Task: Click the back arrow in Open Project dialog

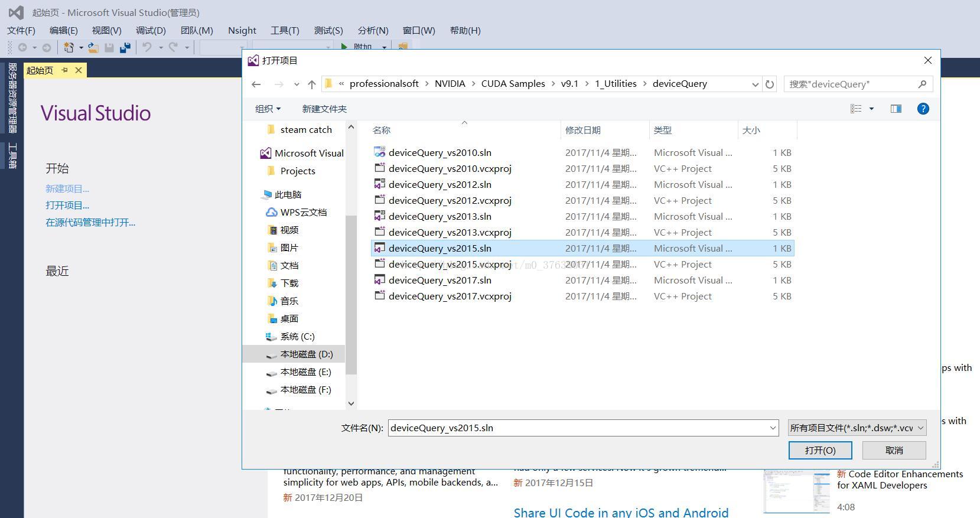Action: coord(256,84)
